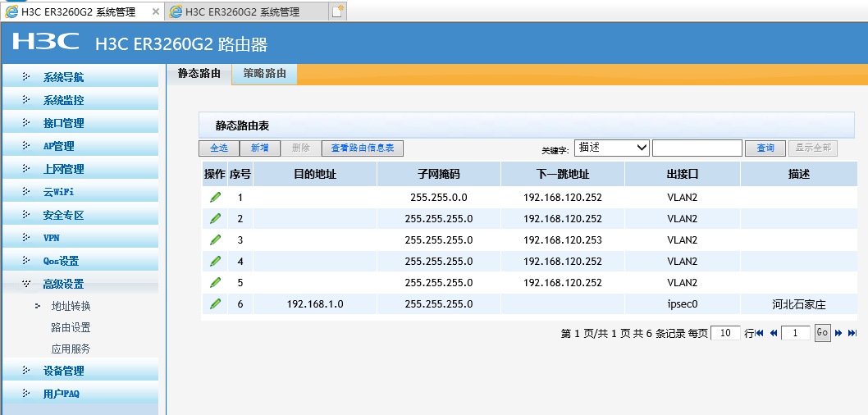
Task: Expand the 系统监控 menu
Action: point(81,100)
